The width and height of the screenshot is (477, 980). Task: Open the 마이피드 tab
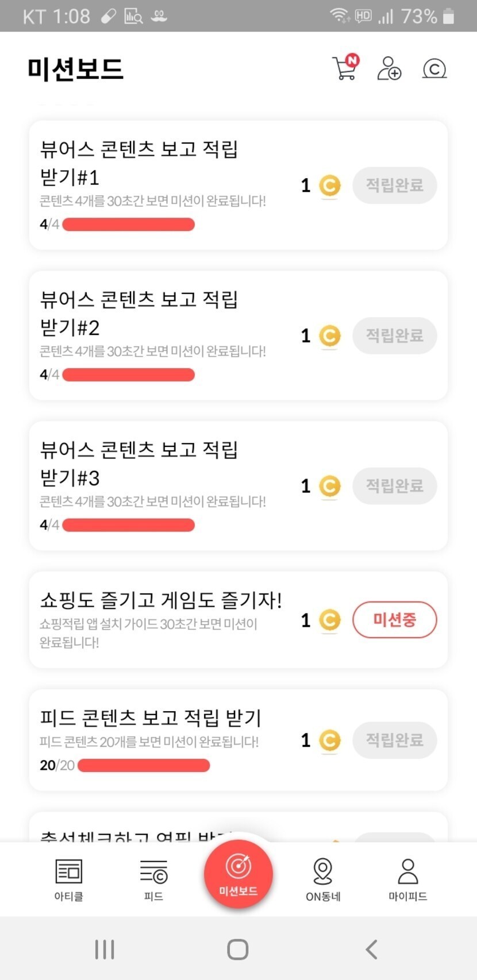[407, 879]
